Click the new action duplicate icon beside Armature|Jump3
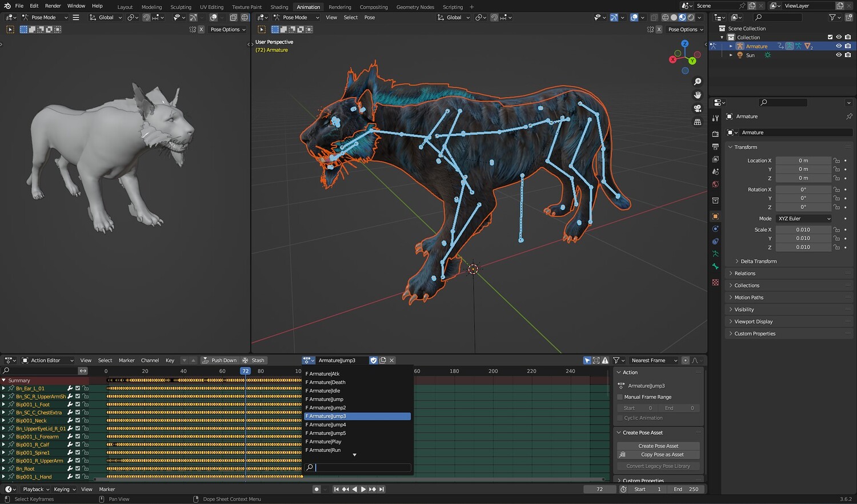 [383, 360]
